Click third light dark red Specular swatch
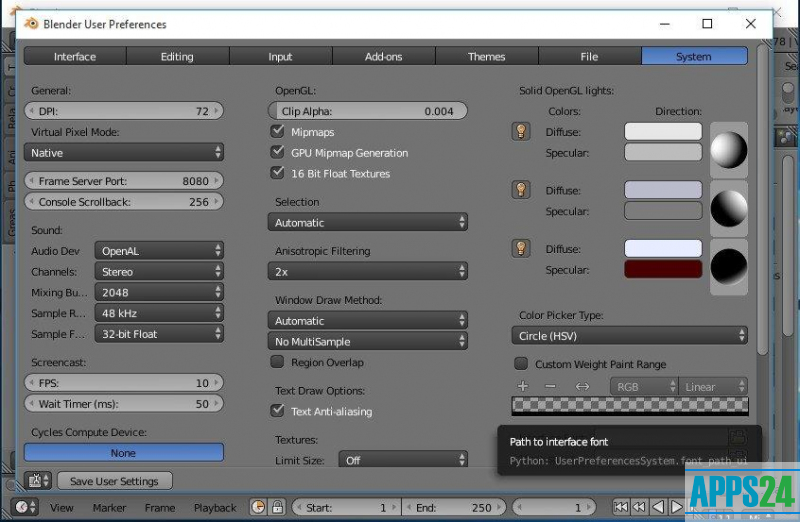 pos(663,269)
